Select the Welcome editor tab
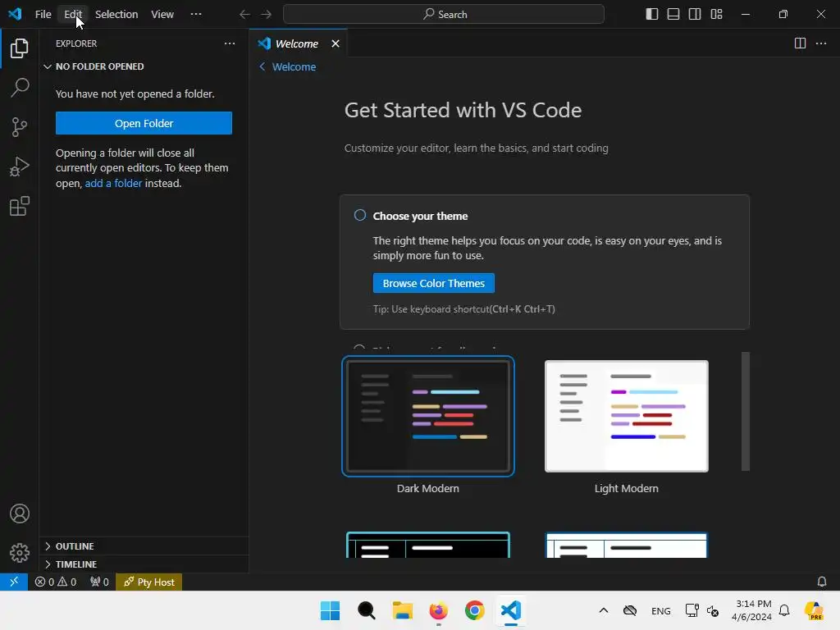840x630 pixels. point(296,43)
